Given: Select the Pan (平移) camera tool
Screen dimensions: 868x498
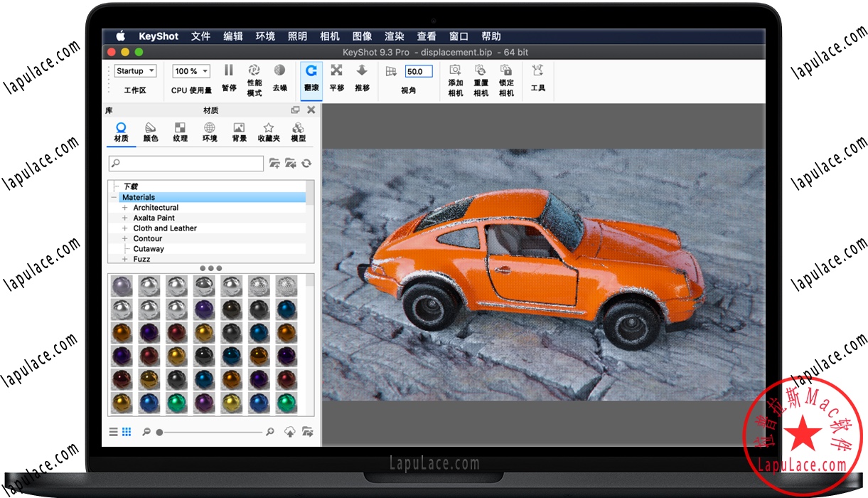Looking at the screenshot, I should pos(337,78).
